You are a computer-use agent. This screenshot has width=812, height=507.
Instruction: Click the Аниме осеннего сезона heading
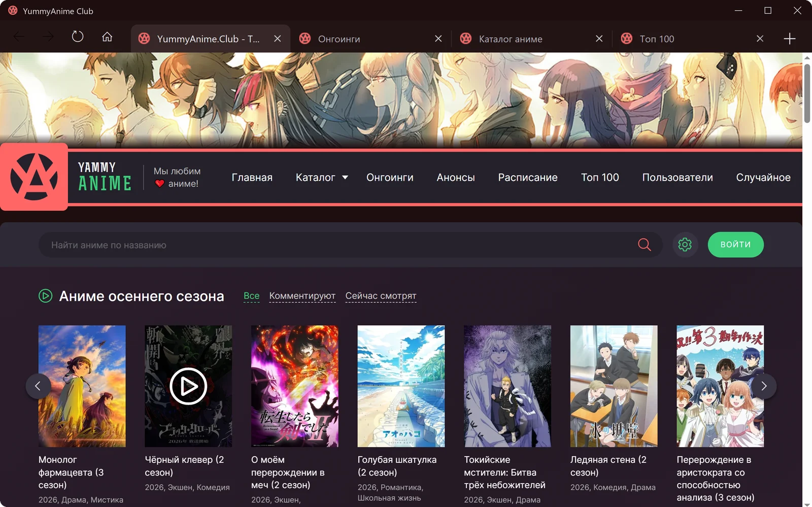click(x=142, y=296)
